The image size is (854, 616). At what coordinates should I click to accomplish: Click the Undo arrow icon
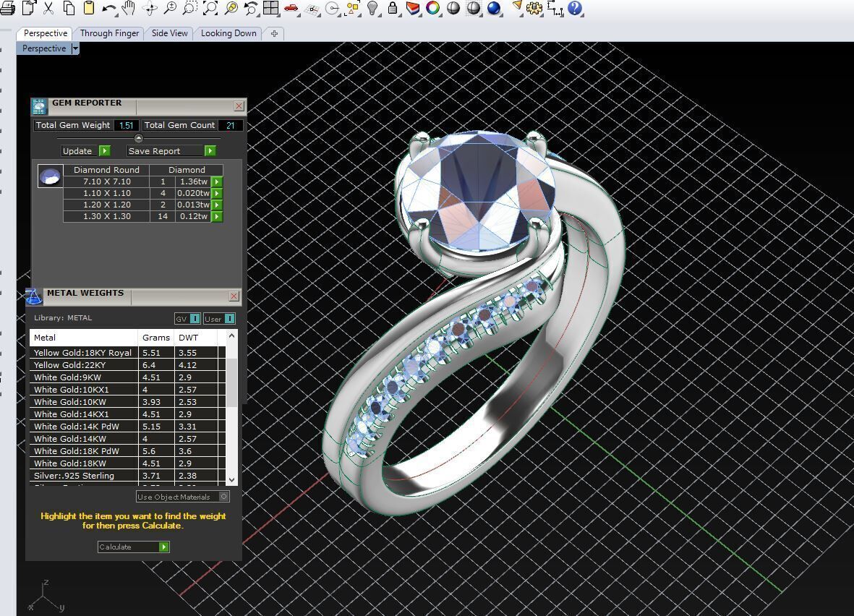(108, 8)
